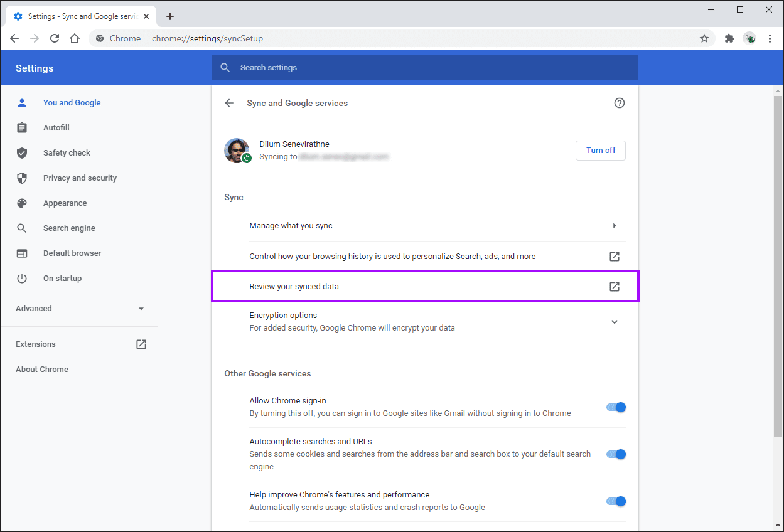Viewport: 784px width, 532px height.
Task: Click the Appearance palette icon
Action: coord(22,203)
